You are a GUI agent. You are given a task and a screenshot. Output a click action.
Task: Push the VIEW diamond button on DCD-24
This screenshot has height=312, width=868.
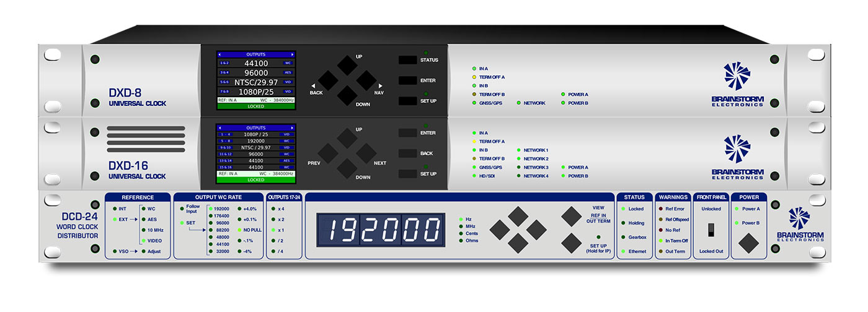(x=572, y=215)
